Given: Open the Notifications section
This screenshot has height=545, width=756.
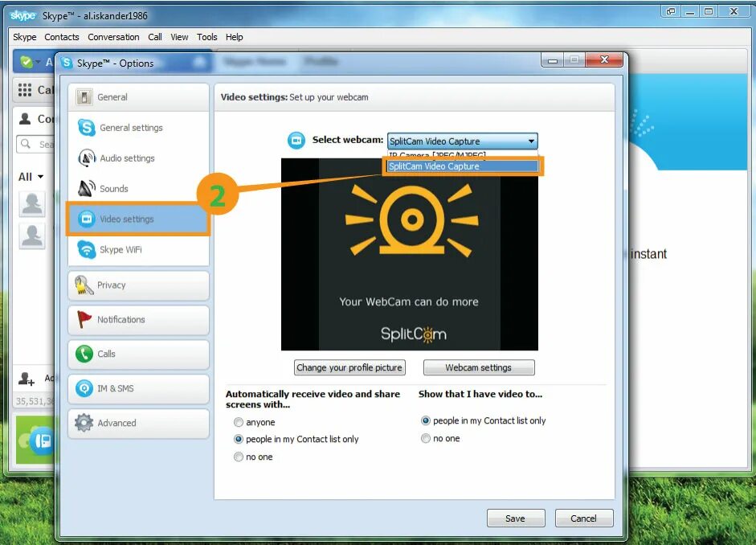Looking at the screenshot, I should point(138,320).
